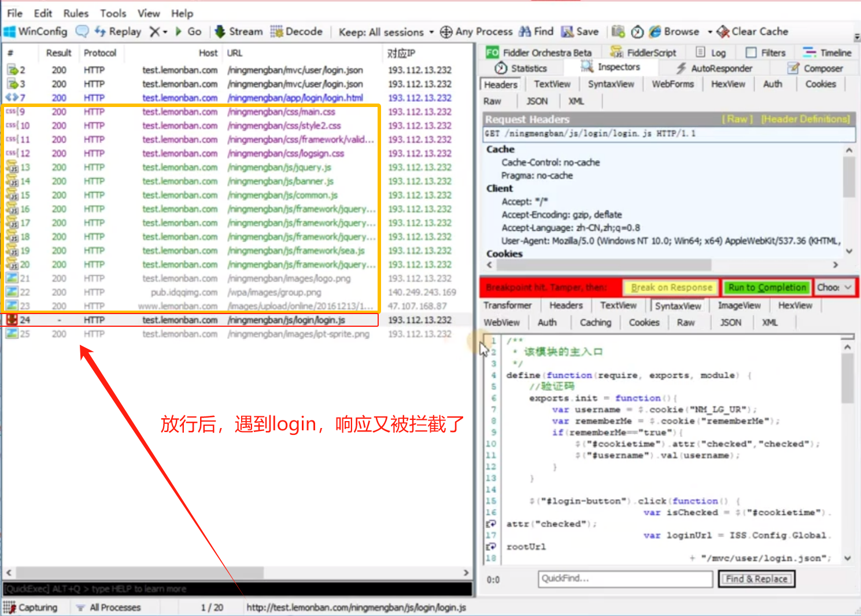Replay the selected sessions
Viewport: 861px width, 616px height.
click(x=118, y=31)
